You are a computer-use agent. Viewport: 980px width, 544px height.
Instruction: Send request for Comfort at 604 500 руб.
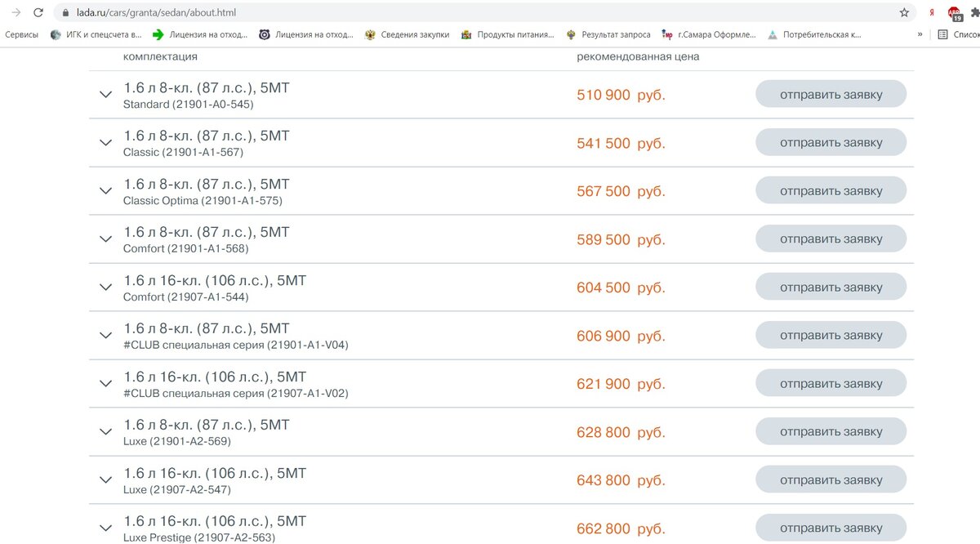click(831, 287)
